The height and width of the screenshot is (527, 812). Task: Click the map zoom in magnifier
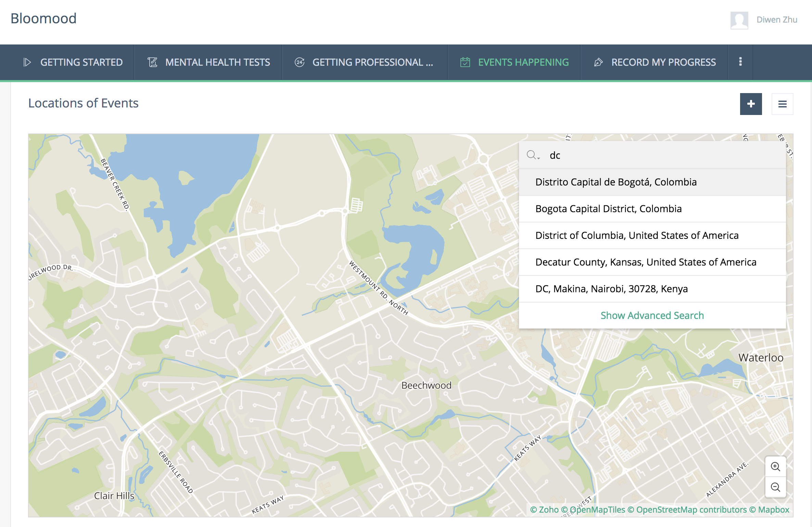775,466
